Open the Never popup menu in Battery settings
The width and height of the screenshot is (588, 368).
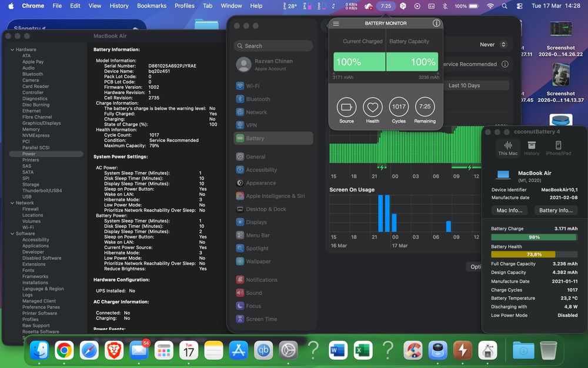point(493,44)
